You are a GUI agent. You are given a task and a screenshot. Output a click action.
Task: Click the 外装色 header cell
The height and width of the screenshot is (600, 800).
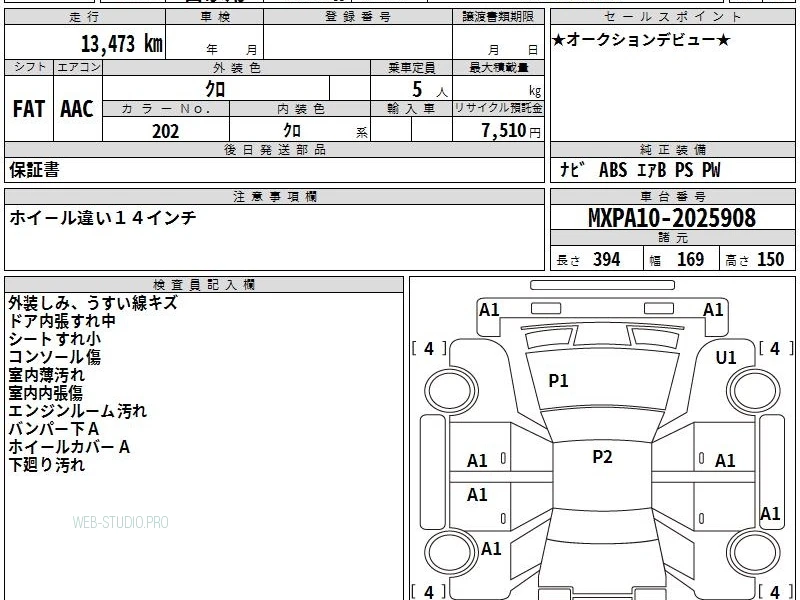pos(237,67)
